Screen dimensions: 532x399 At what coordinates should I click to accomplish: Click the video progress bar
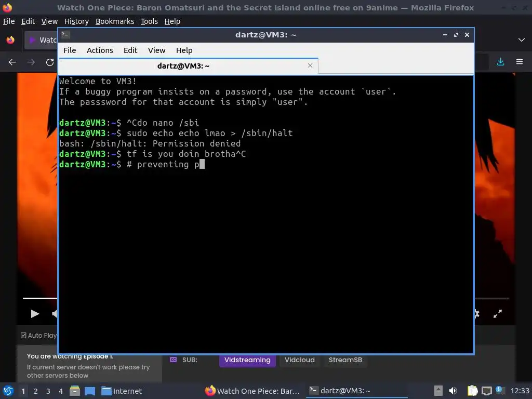40,298
